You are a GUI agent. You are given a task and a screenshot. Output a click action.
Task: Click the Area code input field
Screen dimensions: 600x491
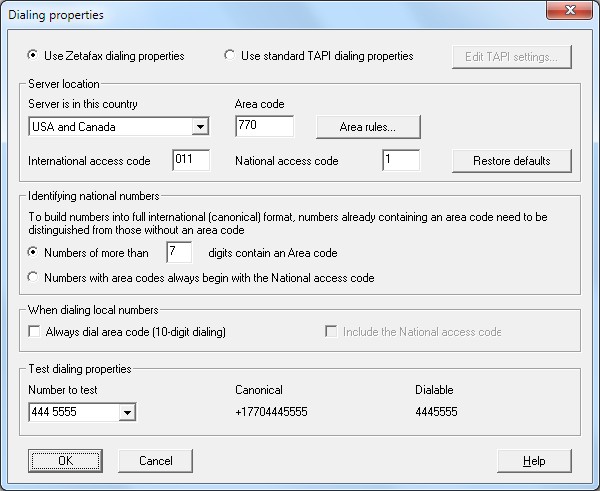264,126
